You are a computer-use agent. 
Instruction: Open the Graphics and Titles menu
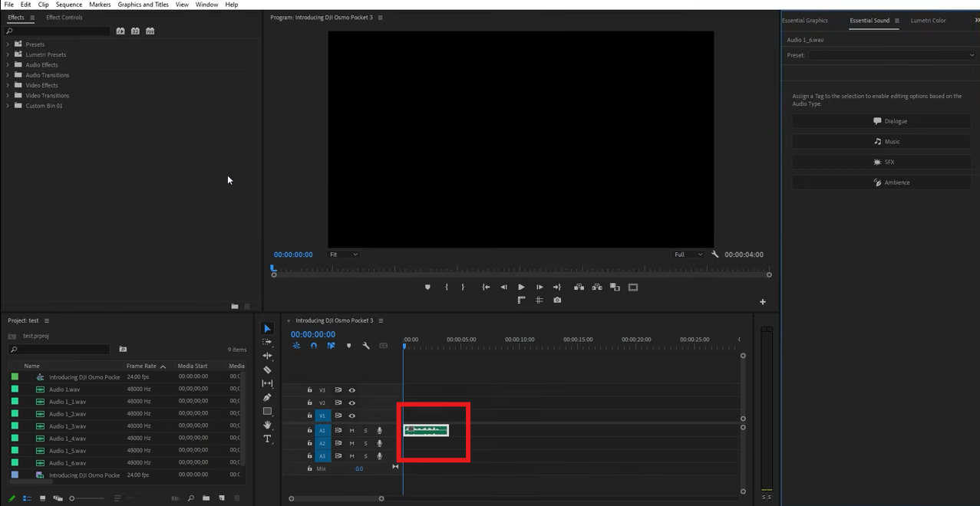(143, 5)
